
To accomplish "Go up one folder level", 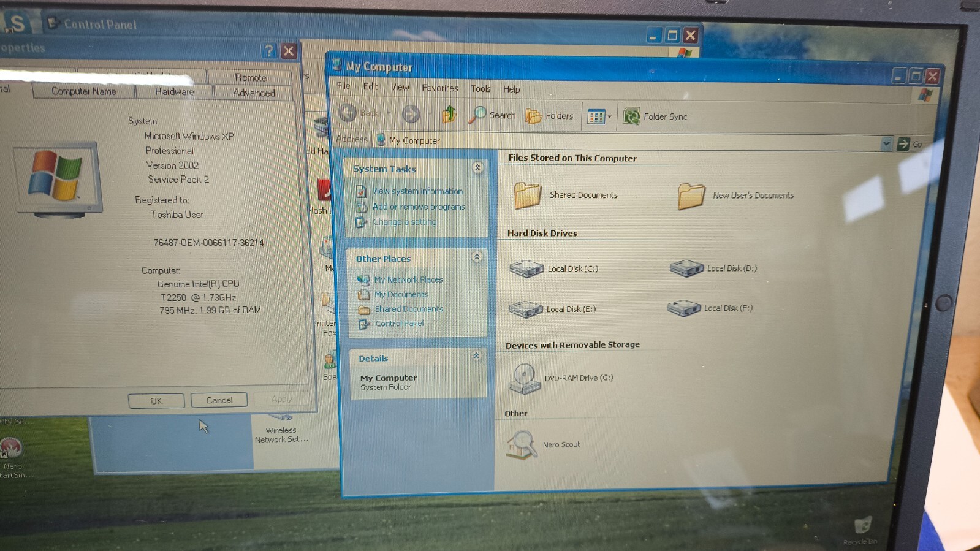I will [449, 114].
